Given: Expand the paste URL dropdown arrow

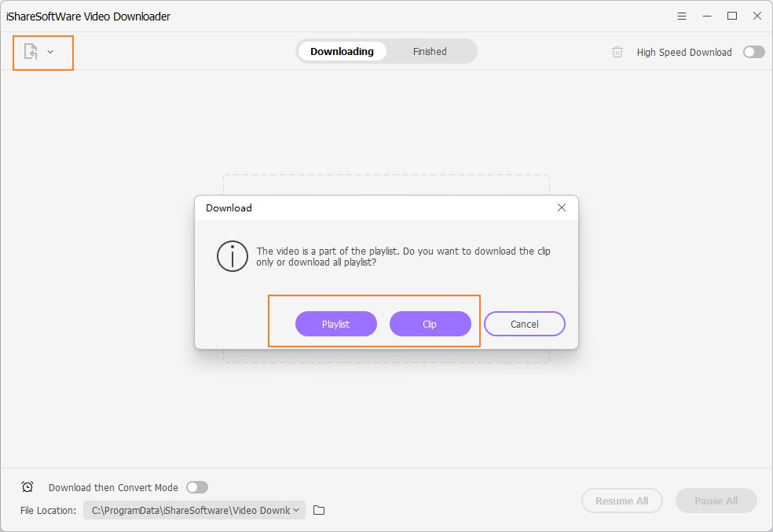Looking at the screenshot, I should pyautogui.click(x=50, y=52).
